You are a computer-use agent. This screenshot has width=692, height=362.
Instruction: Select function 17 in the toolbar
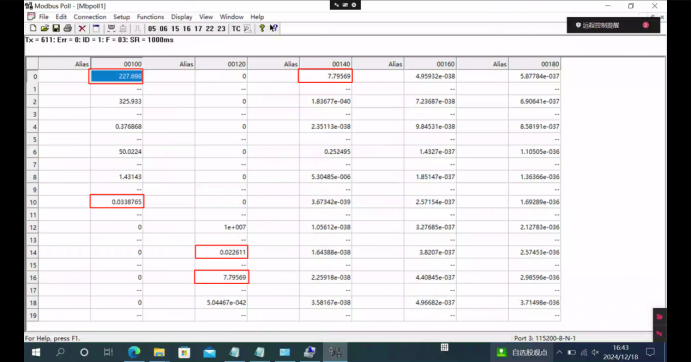(x=198, y=29)
